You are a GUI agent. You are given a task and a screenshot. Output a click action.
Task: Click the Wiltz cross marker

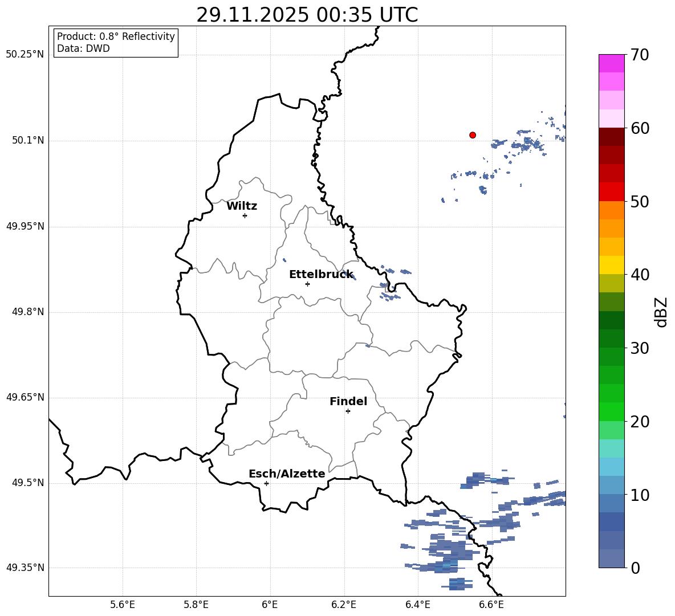pyautogui.click(x=245, y=215)
